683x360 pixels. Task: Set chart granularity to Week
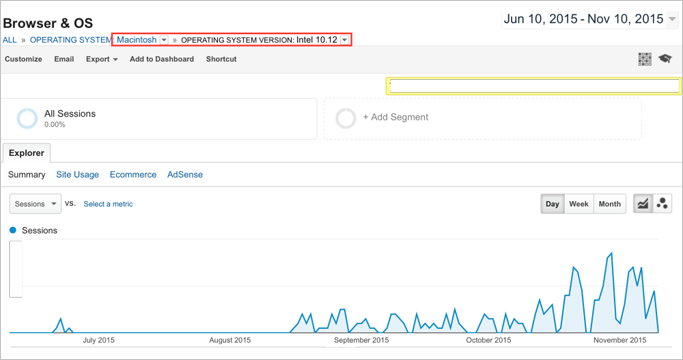click(x=579, y=204)
